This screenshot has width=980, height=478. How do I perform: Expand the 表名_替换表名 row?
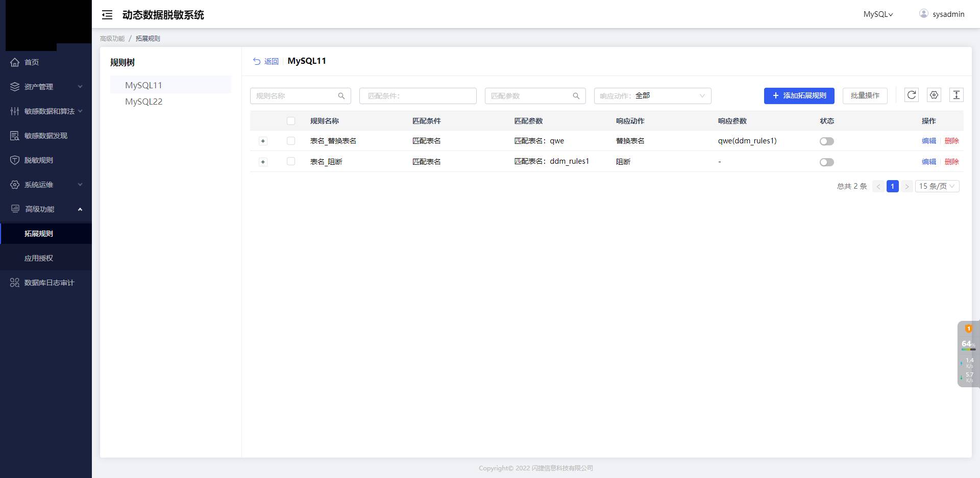coord(263,141)
